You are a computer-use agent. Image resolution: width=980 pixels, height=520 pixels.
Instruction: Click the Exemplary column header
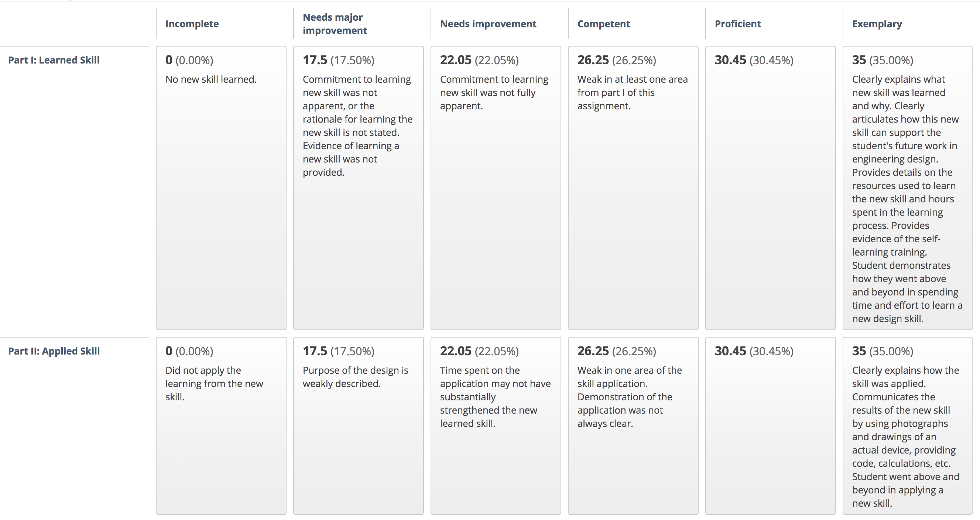click(x=877, y=24)
